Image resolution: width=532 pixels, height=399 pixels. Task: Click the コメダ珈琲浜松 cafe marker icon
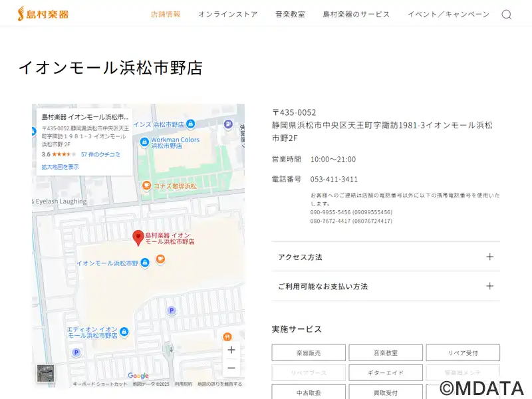(x=146, y=186)
